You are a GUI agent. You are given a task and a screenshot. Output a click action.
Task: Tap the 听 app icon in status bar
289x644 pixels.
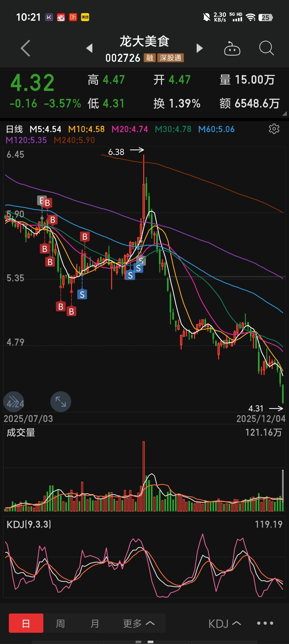click(73, 17)
